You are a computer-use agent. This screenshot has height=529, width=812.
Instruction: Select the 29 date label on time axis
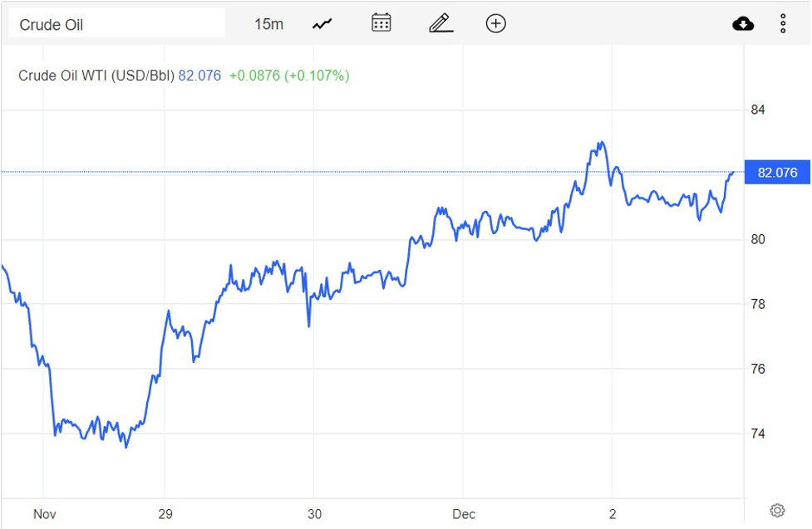coord(165,514)
